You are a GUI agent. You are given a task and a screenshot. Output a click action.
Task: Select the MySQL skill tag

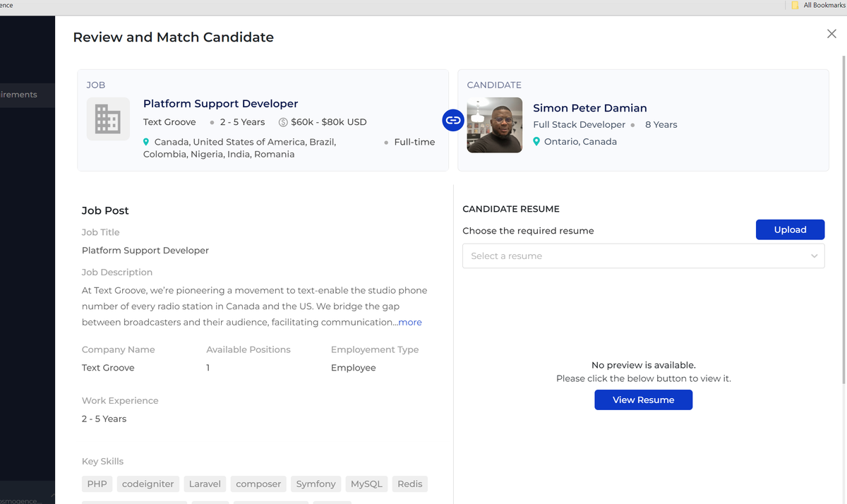pos(366,484)
